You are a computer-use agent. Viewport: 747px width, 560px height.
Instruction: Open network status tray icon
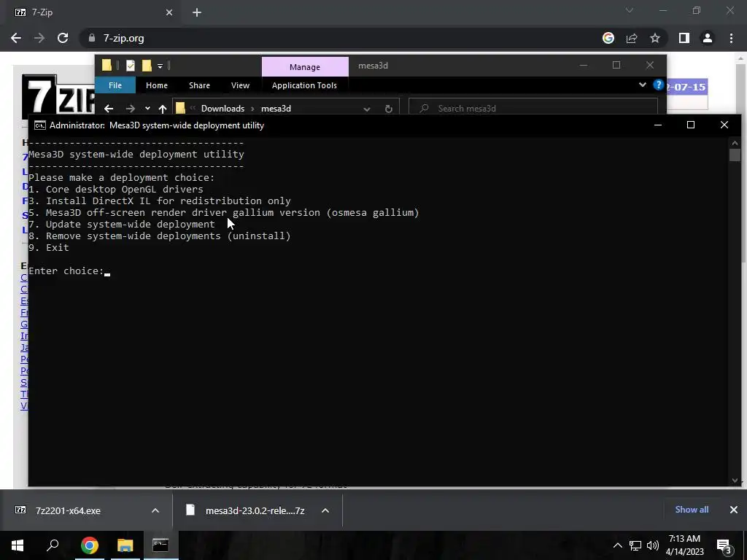[x=635, y=545]
